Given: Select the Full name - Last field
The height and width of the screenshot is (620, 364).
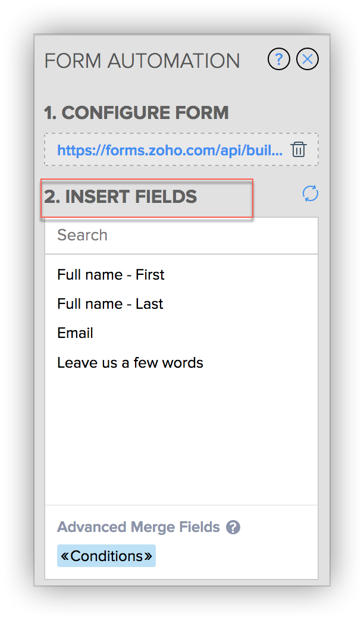Looking at the screenshot, I should (x=110, y=303).
